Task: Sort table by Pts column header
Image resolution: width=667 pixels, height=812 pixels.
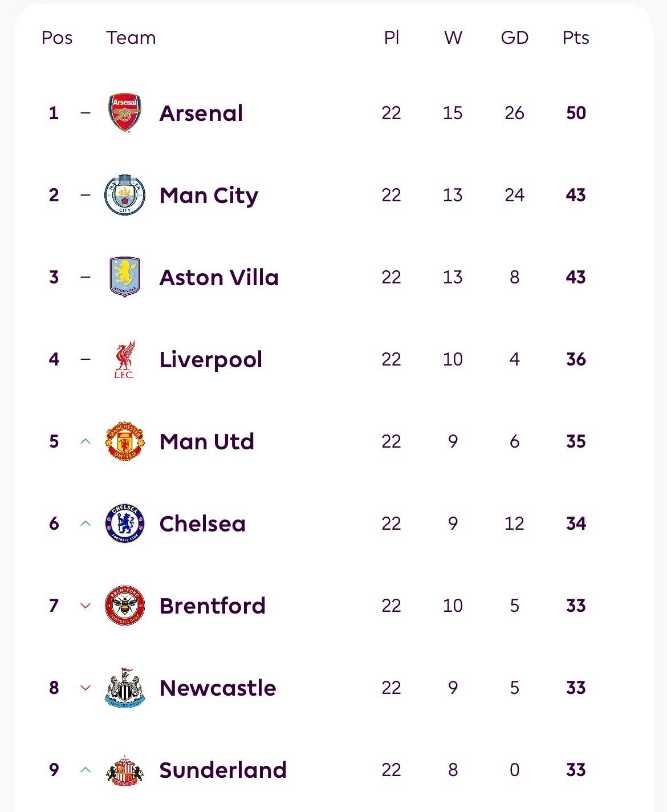Action: [x=576, y=38]
